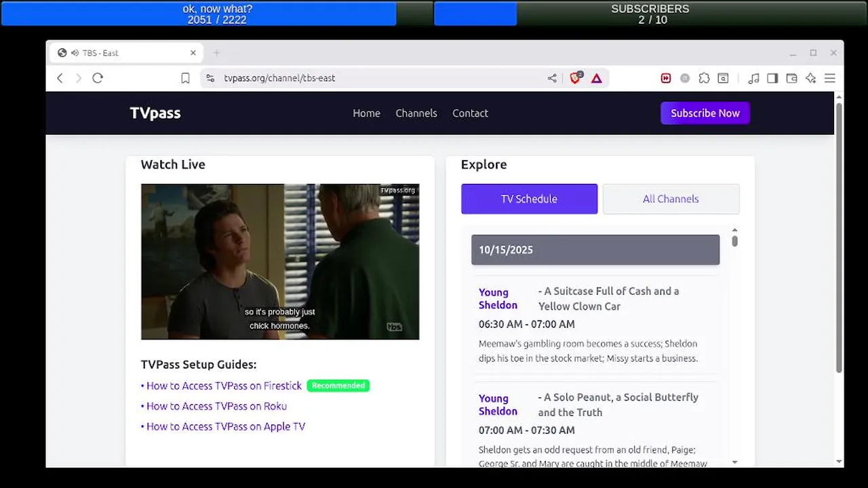Open the Leo AI sparkle icon
Screen dimensions: 868x488
810,78
